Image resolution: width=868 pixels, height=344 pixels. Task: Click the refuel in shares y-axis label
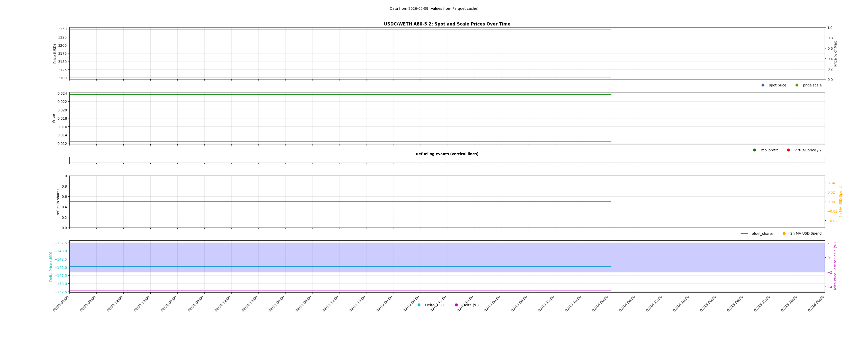58,202
